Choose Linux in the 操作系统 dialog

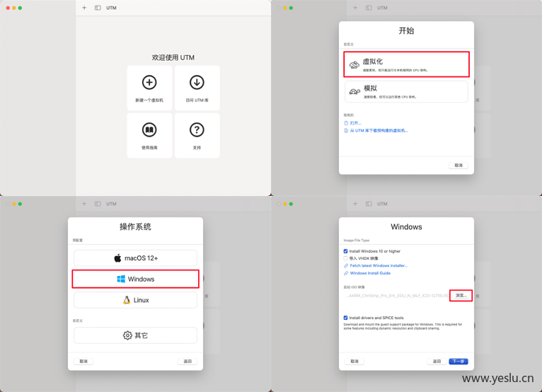click(136, 300)
